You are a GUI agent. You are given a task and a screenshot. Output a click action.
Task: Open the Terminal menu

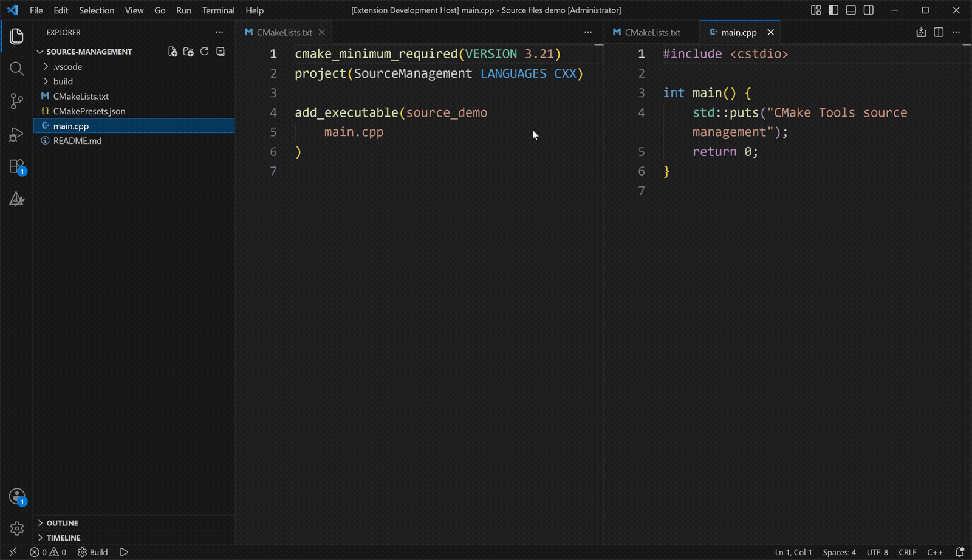pos(218,10)
